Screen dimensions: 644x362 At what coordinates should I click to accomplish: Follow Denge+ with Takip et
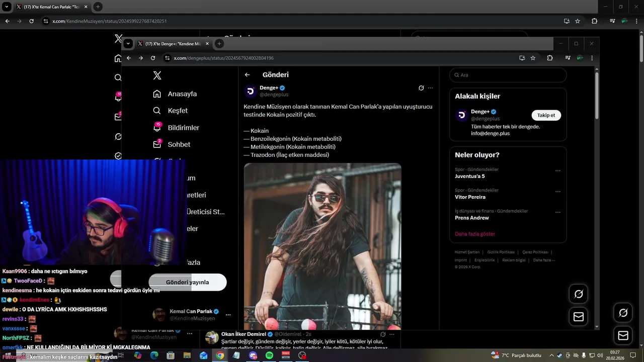(x=546, y=115)
